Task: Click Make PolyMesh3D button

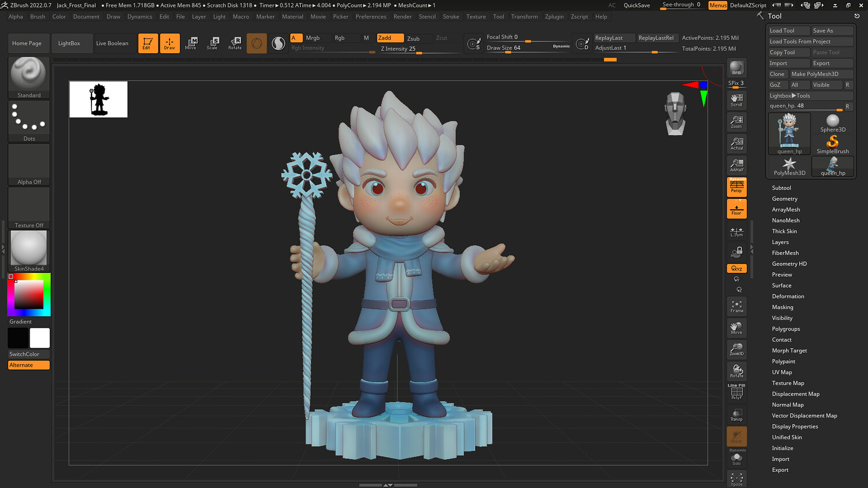Action: click(x=821, y=74)
